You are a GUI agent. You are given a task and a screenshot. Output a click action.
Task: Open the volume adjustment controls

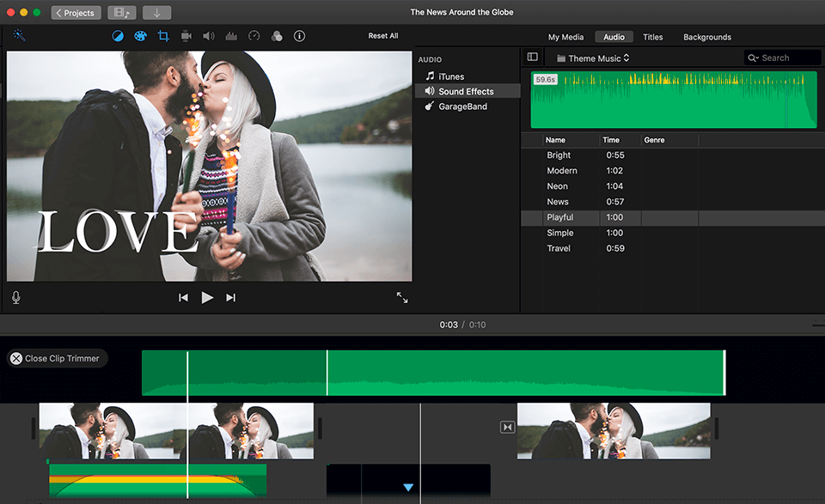(x=207, y=36)
